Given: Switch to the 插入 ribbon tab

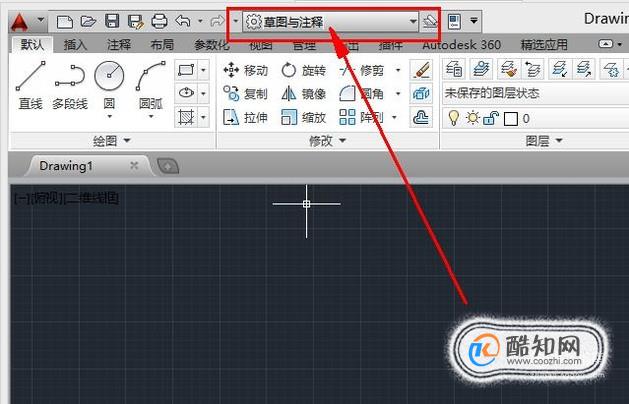Looking at the screenshot, I should point(75,45).
